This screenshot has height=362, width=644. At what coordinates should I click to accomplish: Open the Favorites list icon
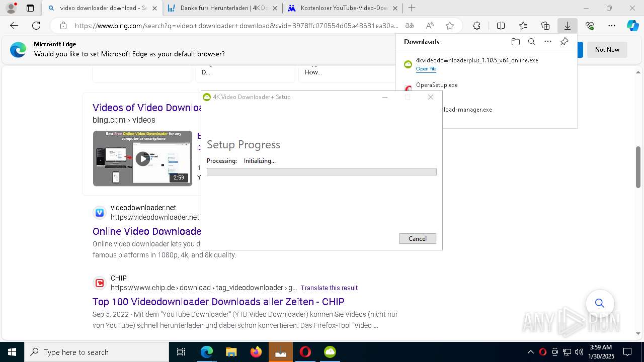tap(523, 26)
